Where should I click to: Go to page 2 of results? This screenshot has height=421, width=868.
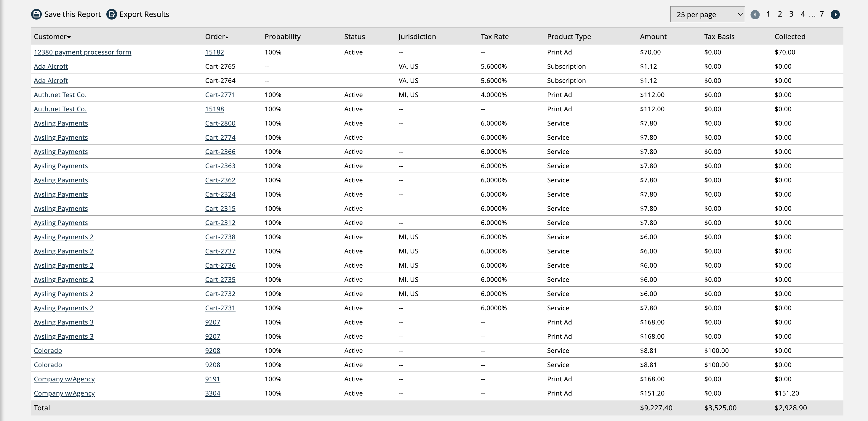click(780, 14)
